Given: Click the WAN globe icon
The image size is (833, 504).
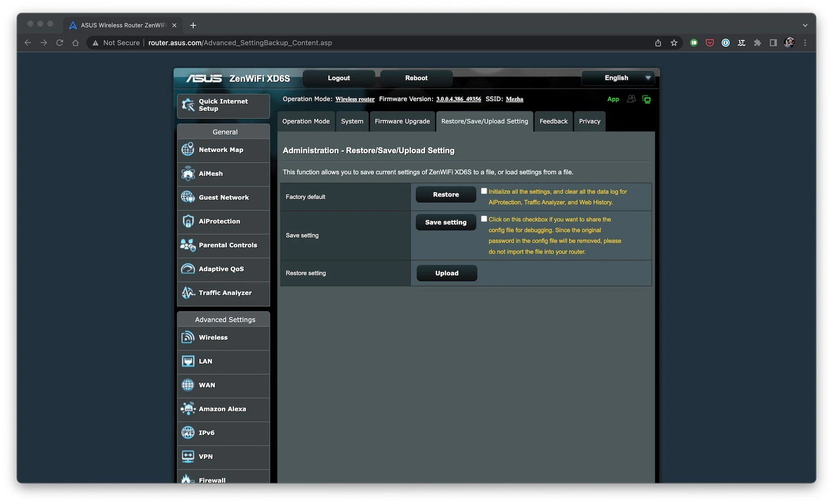Looking at the screenshot, I should pos(188,385).
